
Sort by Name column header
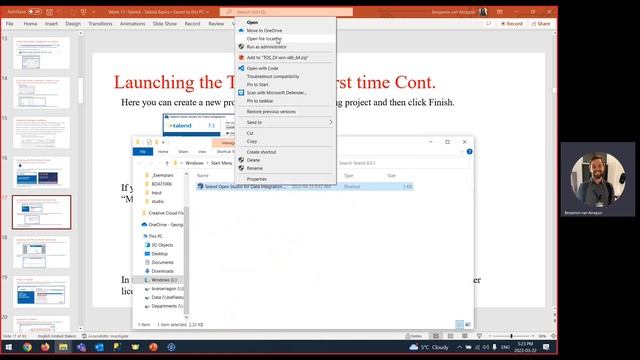tap(202, 176)
